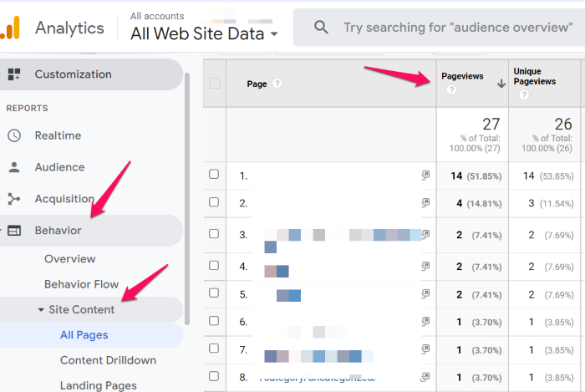Sort by the Page column header
Screen dimensions: 585x392
tap(257, 84)
